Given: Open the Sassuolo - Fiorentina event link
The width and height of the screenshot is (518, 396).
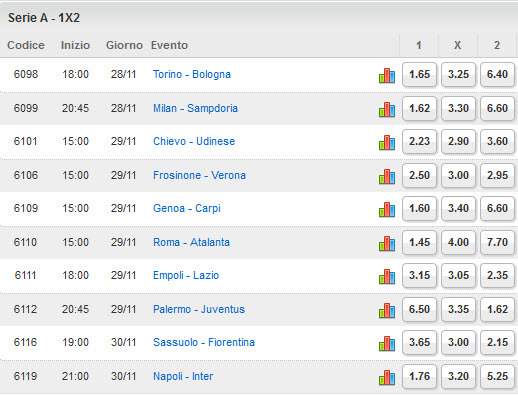Looking at the screenshot, I should click(204, 342).
